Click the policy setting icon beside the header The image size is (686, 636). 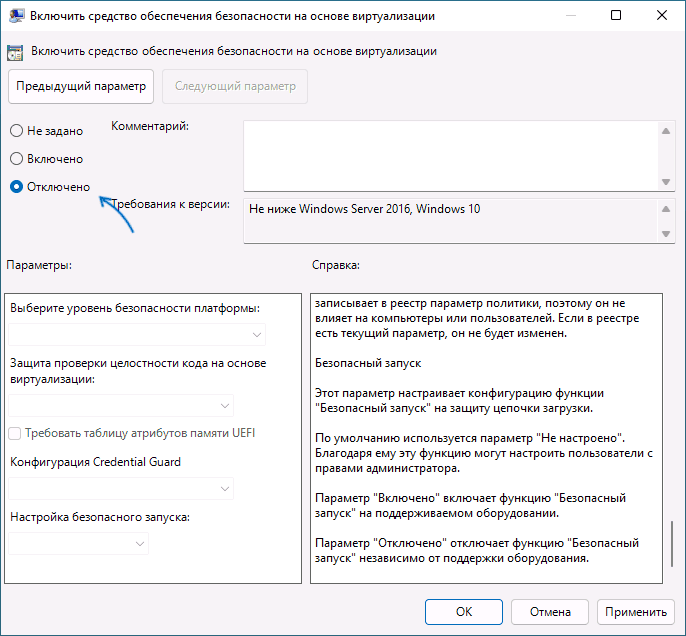(x=17, y=51)
